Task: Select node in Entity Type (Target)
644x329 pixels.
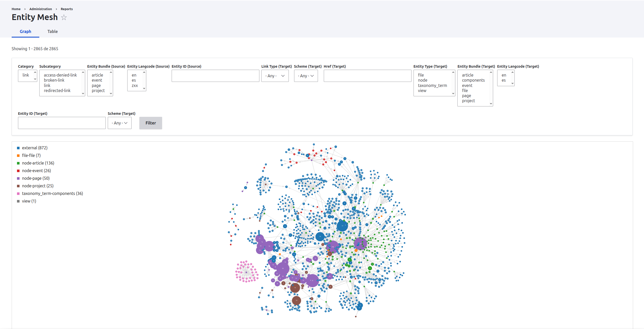Action: point(423,80)
